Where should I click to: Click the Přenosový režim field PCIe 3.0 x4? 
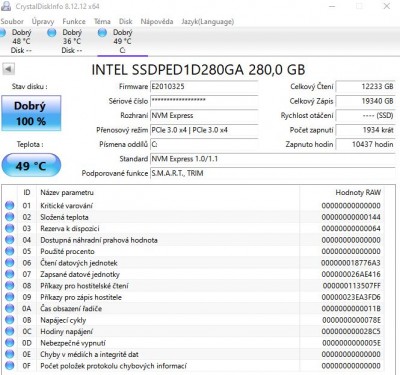point(204,130)
